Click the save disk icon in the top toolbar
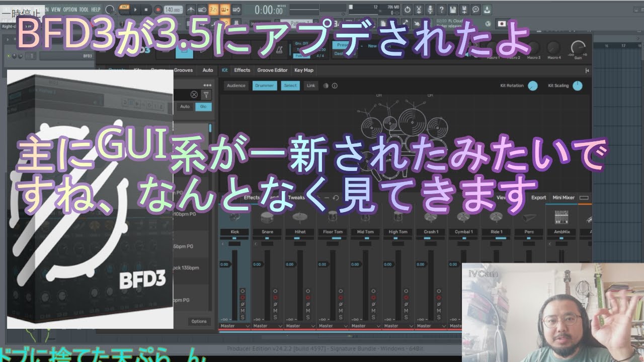 pyautogui.click(x=453, y=10)
